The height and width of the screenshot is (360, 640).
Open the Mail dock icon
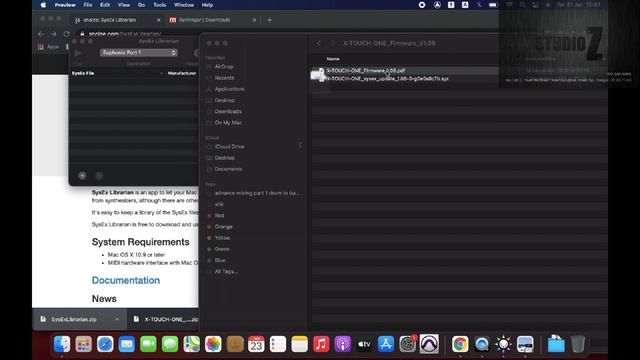(127, 344)
